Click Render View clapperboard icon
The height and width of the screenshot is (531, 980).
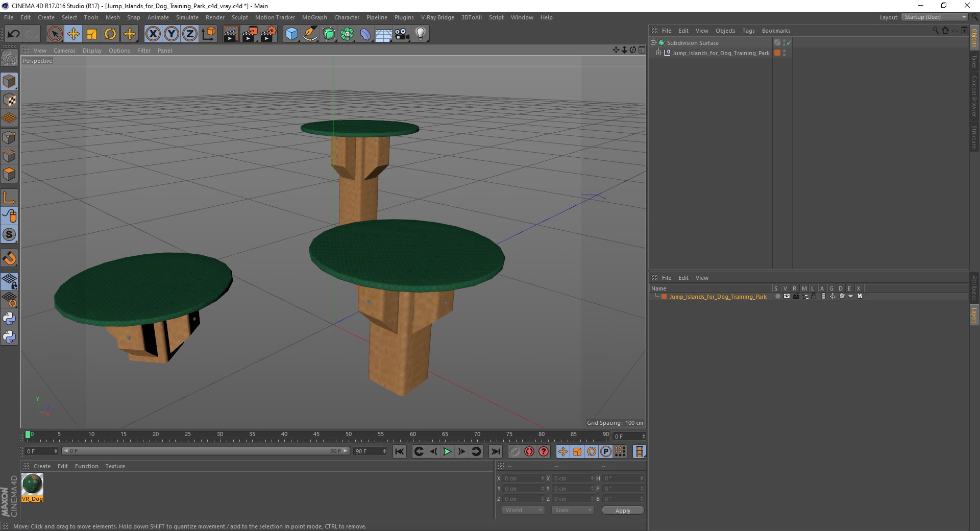[231, 34]
